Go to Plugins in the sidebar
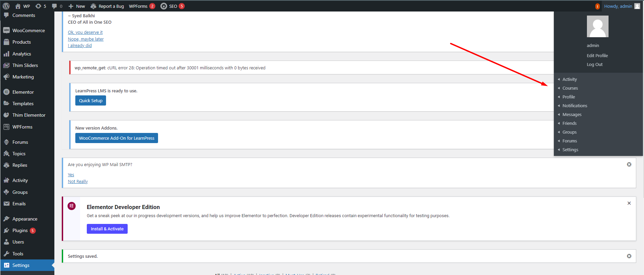644x275 pixels. pyautogui.click(x=20, y=230)
